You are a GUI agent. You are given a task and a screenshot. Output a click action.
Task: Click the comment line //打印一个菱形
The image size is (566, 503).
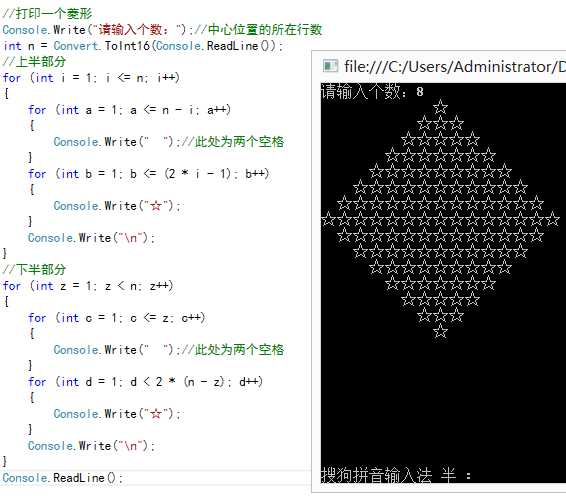(x=47, y=14)
